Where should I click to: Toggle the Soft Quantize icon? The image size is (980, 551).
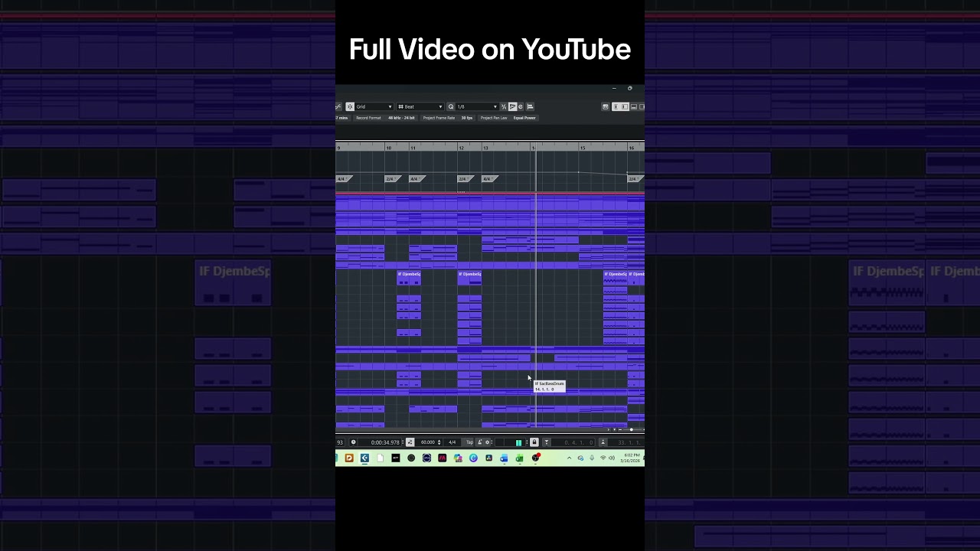(x=503, y=106)
